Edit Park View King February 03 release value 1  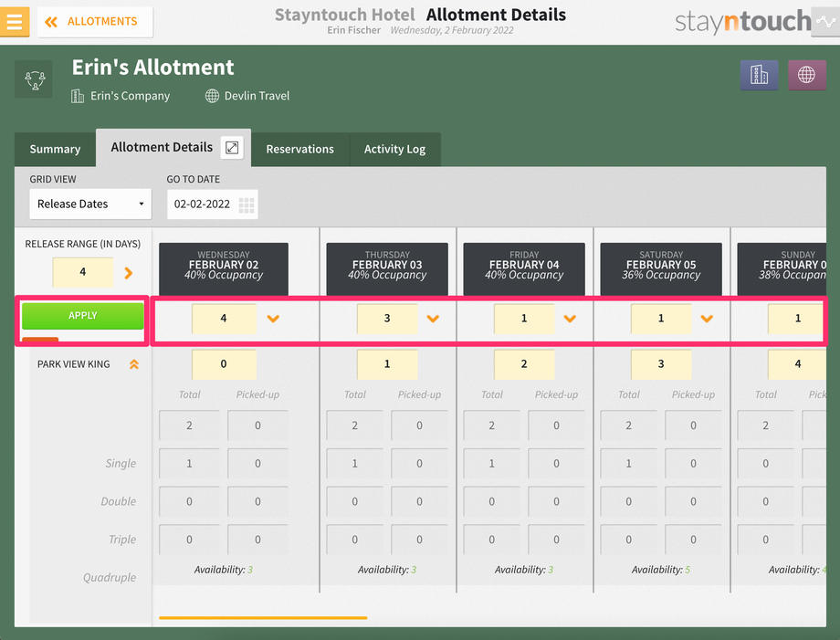[387, 364]
